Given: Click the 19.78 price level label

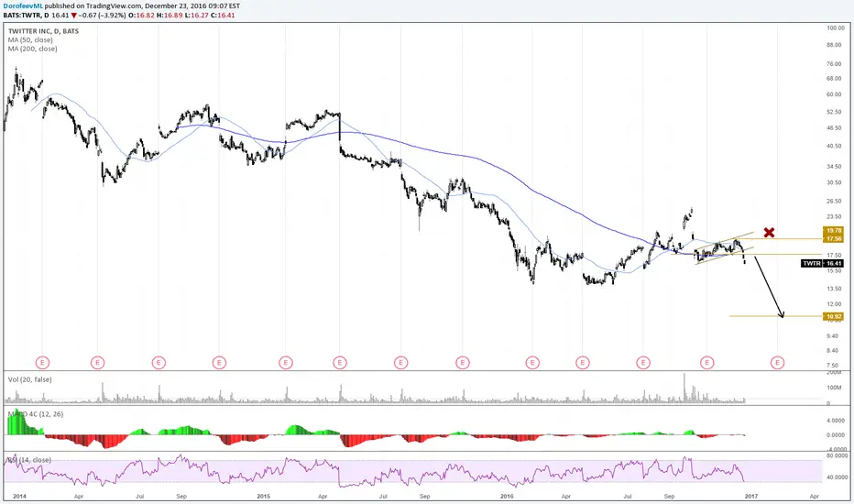Looking at the screenshot, I should [833, 231].
